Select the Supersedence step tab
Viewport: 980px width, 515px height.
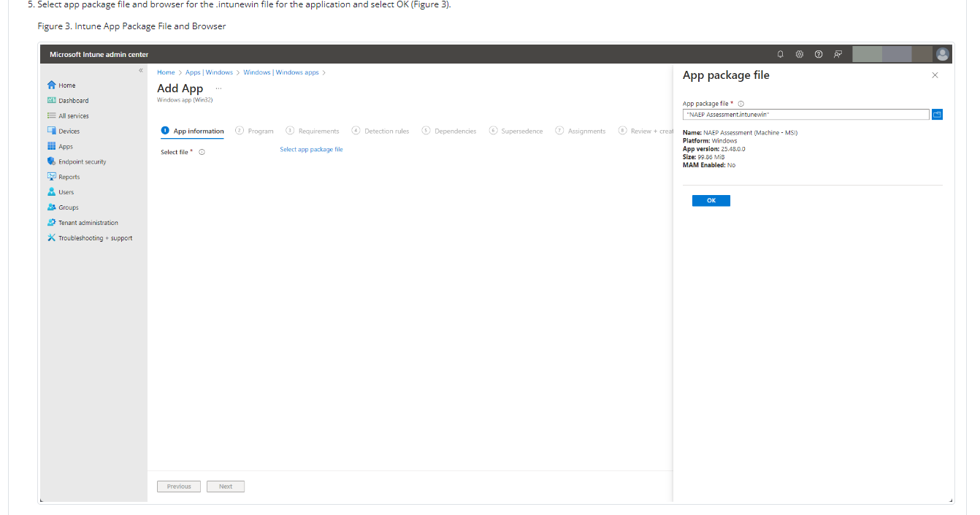click(x=516, y=131)
